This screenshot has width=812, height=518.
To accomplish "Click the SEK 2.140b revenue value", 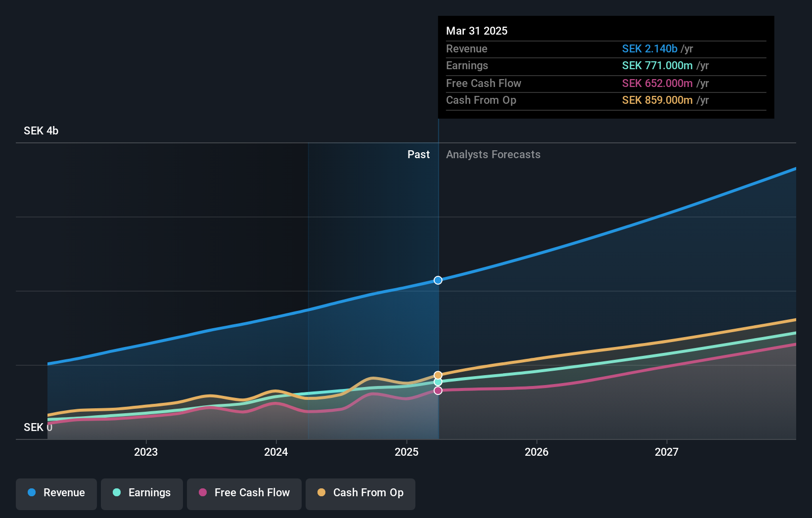I will click(650, 48).
